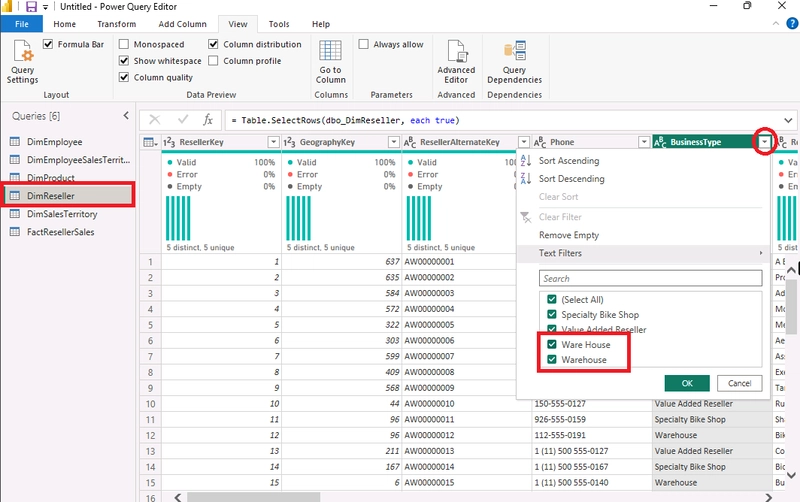The height and width of the screenshot is (502, 800).
Task: Click the fx formula icon
Action: (208, 120)
